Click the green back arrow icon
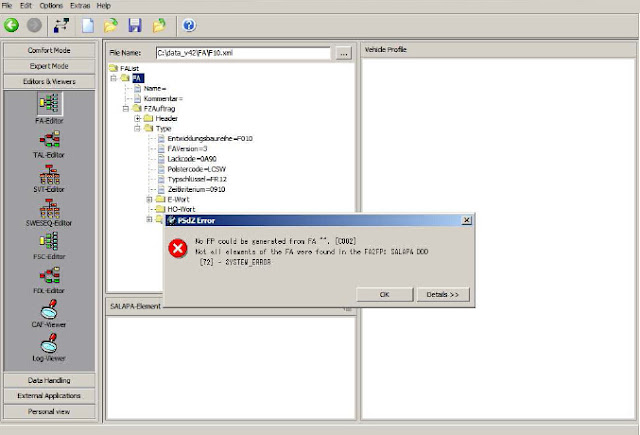Viewport: 640px width, 435px height. [x=11, y=25]
